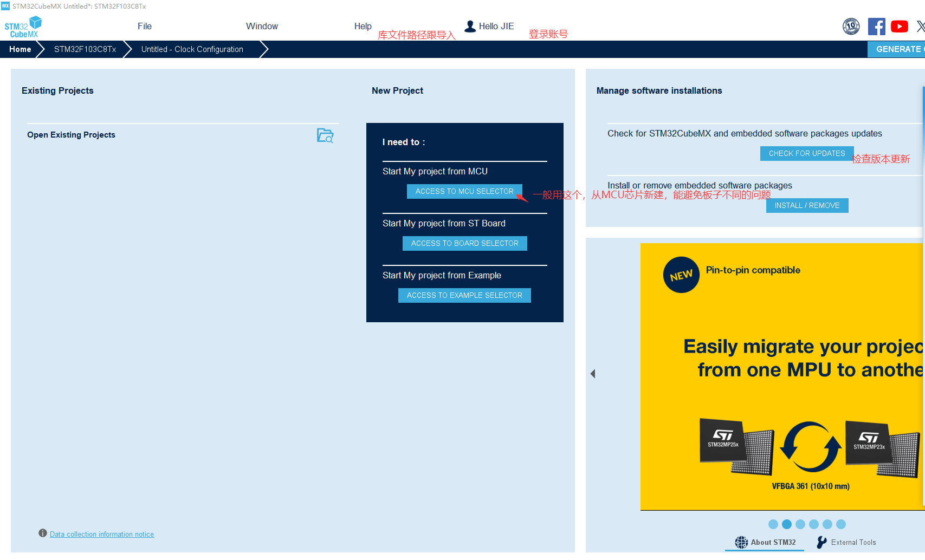925x560 pixels.
Task: Show previous banner with left arrow
Action: coord(593,374)
